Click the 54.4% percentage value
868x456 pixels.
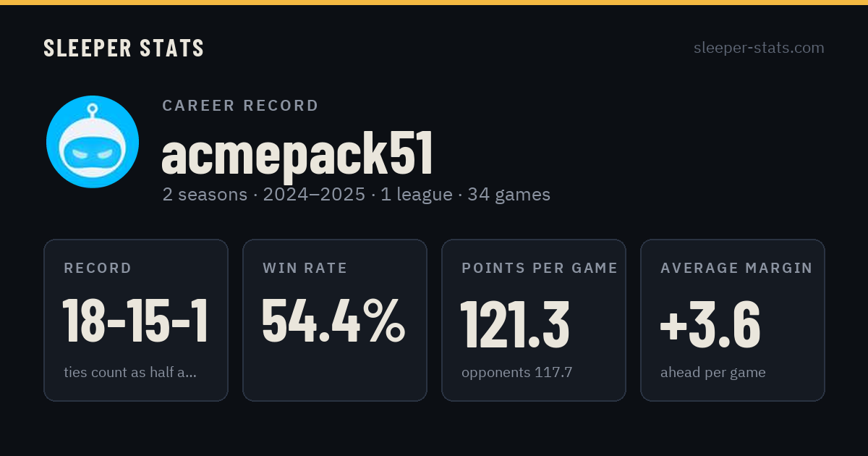333,321
